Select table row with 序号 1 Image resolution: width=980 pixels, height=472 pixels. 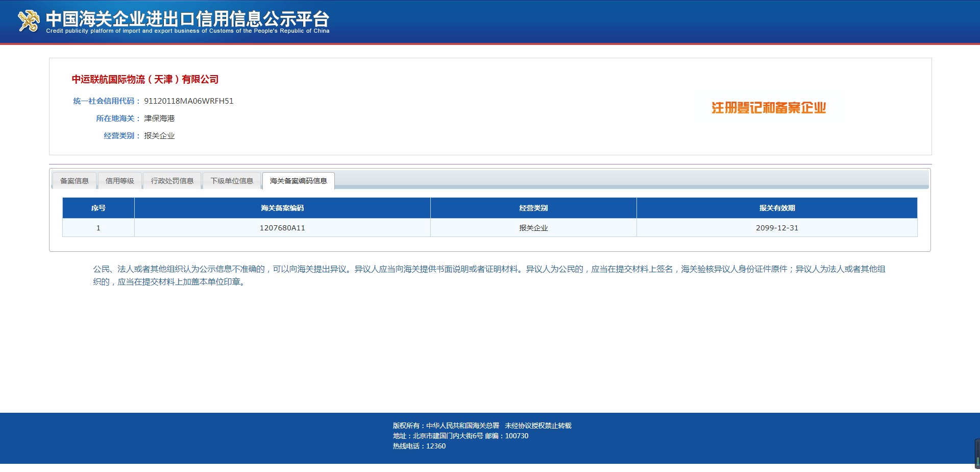(x=98, y=228)
